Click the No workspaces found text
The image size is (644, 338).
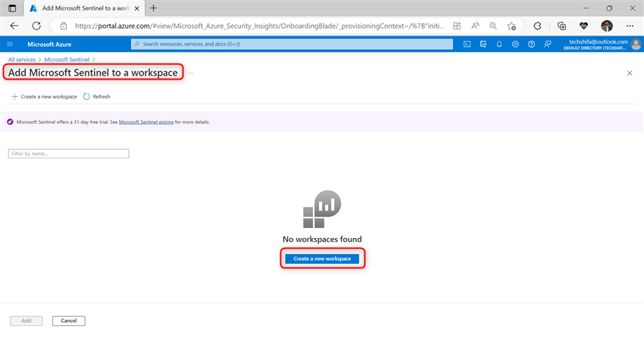(322, 239)
